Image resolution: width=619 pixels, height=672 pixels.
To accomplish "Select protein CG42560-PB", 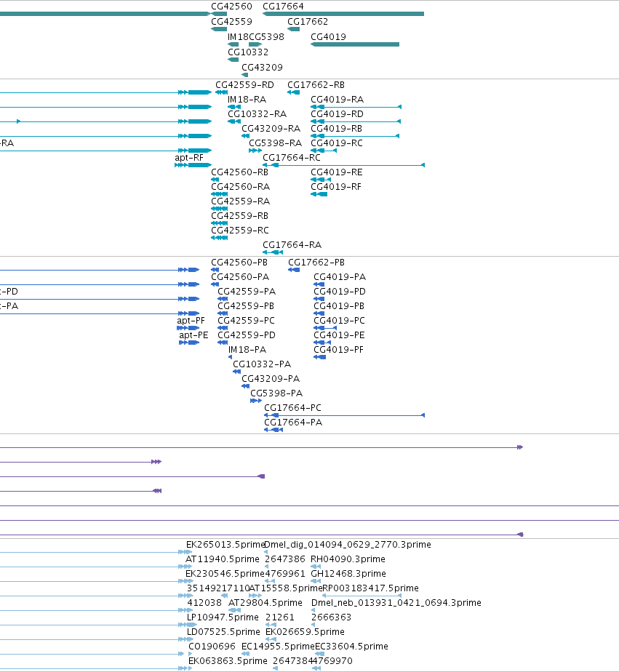I will pos(239,263).
